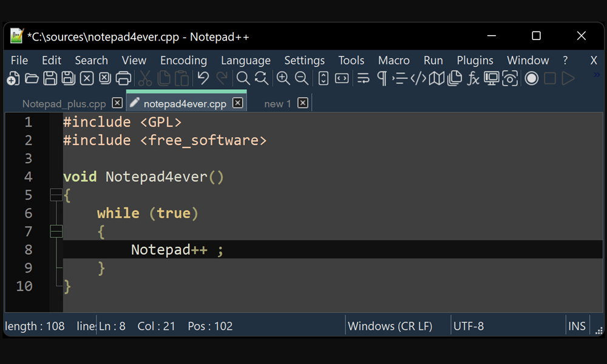
Task: Click the Replace icon
Action: (262, 78)
